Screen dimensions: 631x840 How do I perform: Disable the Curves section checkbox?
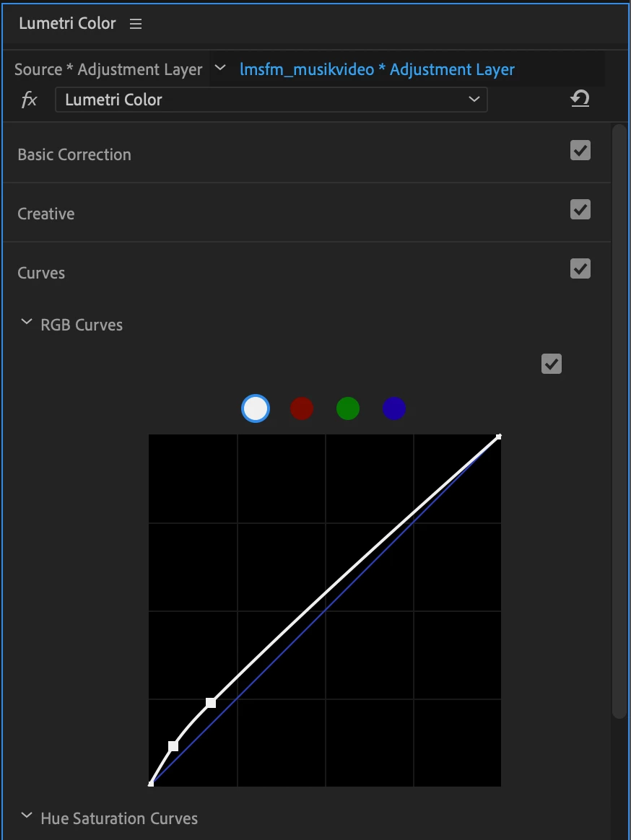coord(580,268)
